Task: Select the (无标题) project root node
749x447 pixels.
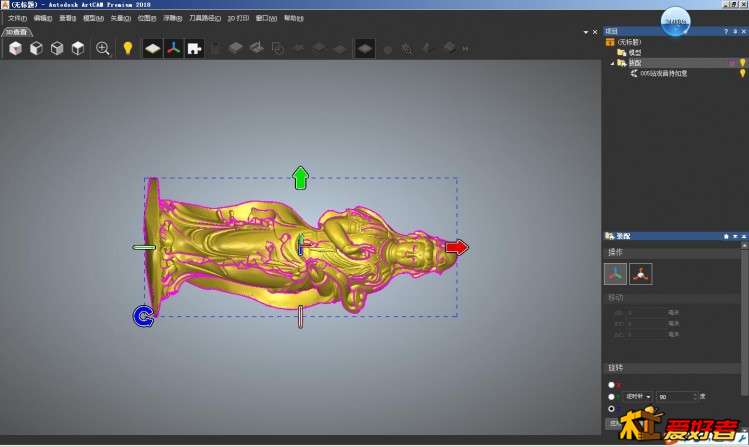Action: click(629, 42)
